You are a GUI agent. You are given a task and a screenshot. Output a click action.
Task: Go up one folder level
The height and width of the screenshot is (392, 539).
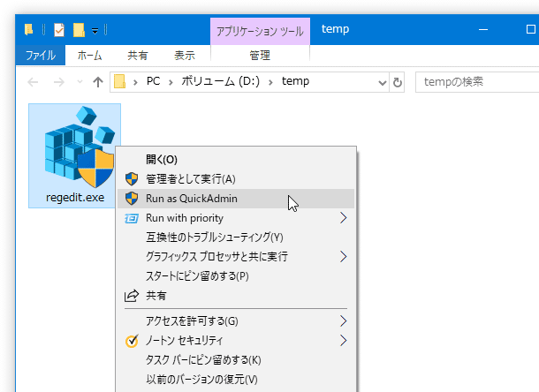coord(98,82)
